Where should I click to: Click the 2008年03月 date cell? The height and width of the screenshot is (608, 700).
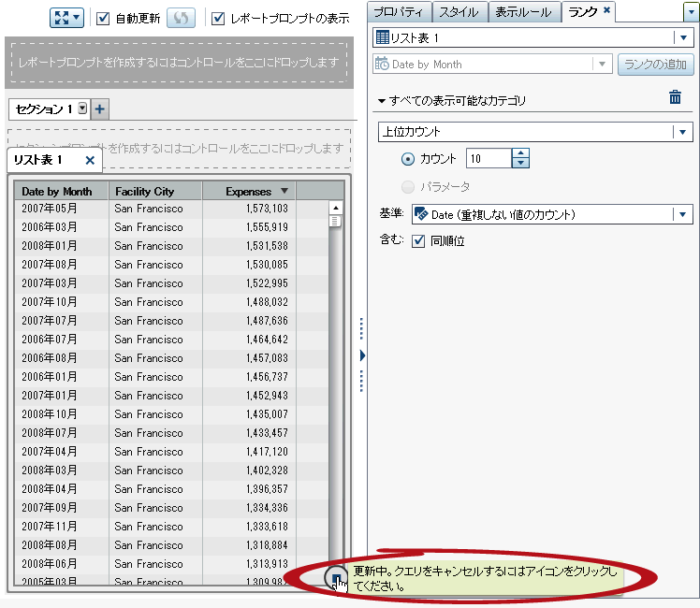click(x=49, y=470)
